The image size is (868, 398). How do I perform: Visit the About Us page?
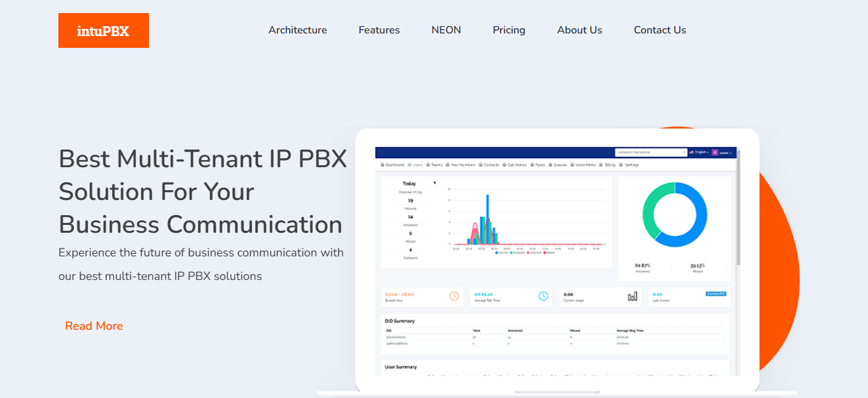coord(579,30)
